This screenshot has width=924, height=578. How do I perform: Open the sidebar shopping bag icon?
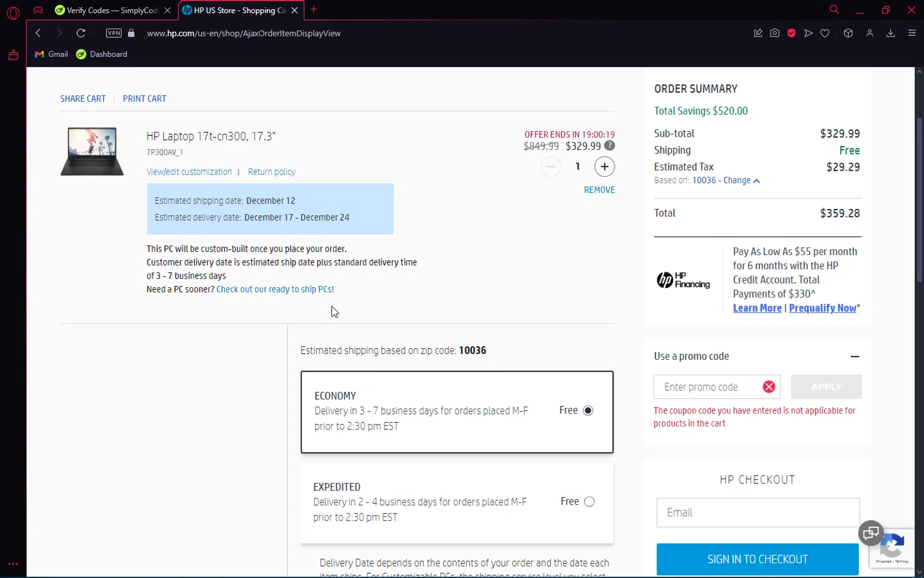point(13,55)
